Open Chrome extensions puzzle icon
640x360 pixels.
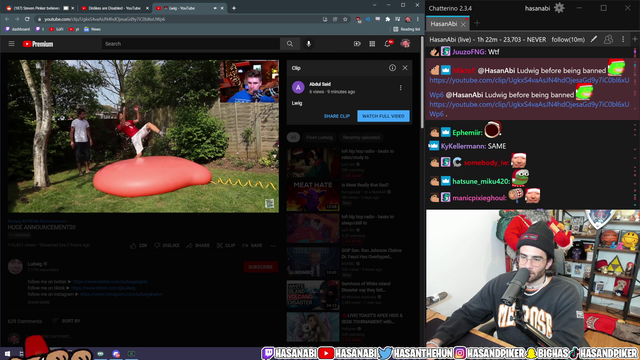387,19
